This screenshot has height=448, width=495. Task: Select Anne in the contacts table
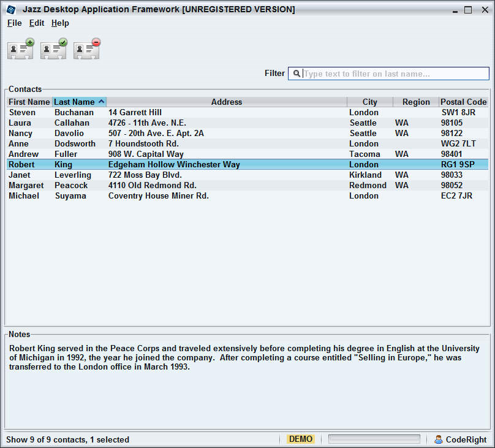[18, 143]
